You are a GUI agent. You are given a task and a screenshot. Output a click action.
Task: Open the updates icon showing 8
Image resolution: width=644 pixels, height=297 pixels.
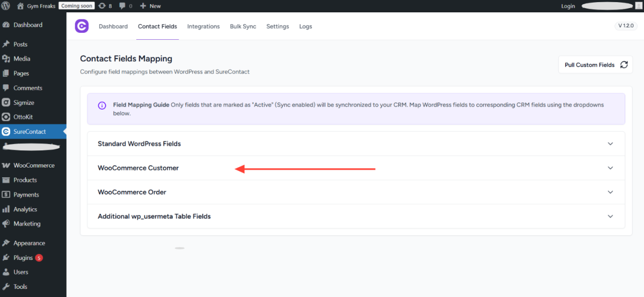105,6
